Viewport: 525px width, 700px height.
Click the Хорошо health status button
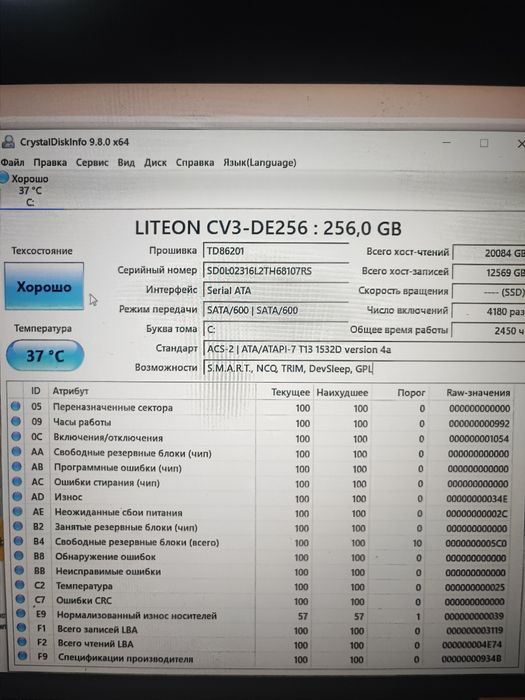(44, 286)
